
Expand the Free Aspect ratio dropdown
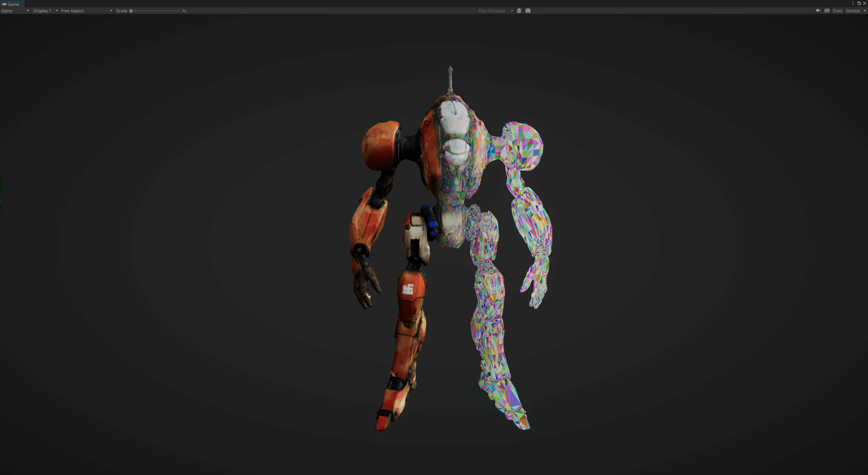point(86,11)
